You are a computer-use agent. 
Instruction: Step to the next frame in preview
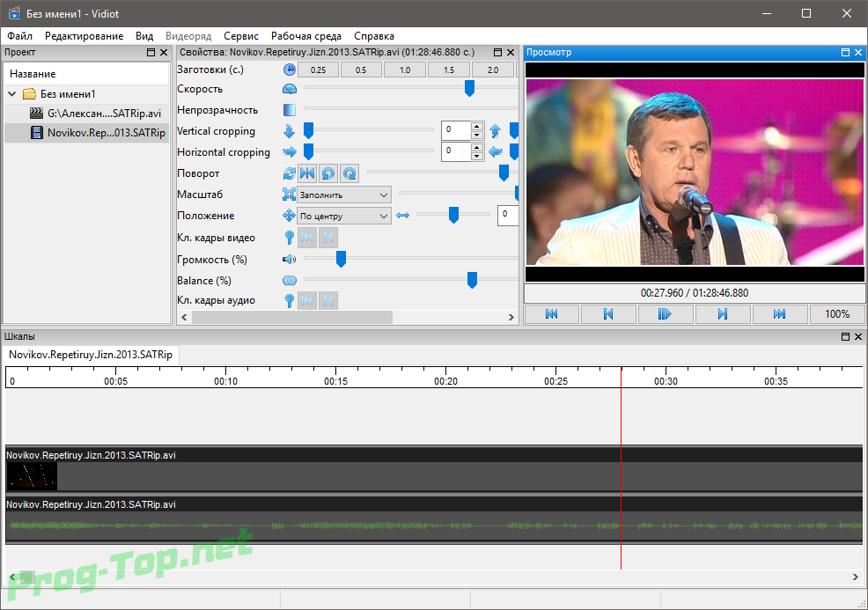pos(722,314)
